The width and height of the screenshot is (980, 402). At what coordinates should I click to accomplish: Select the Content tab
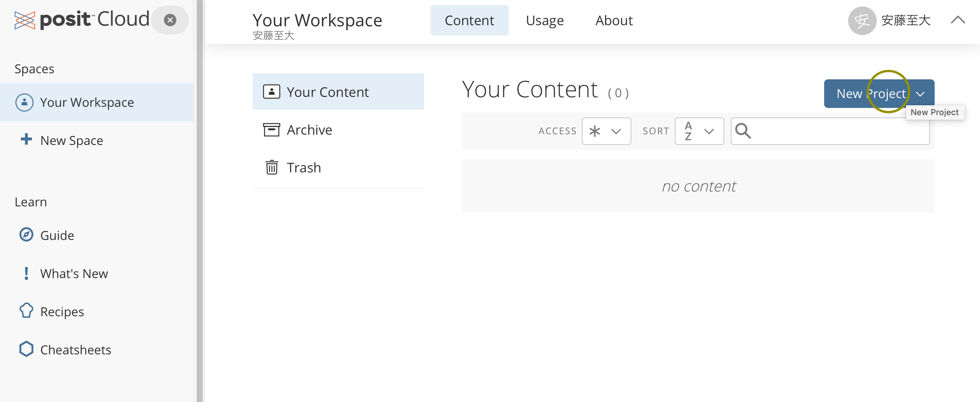click(469, 20)
